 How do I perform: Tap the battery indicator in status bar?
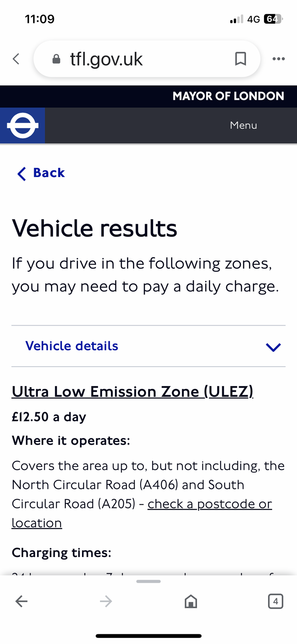[273, 19]
